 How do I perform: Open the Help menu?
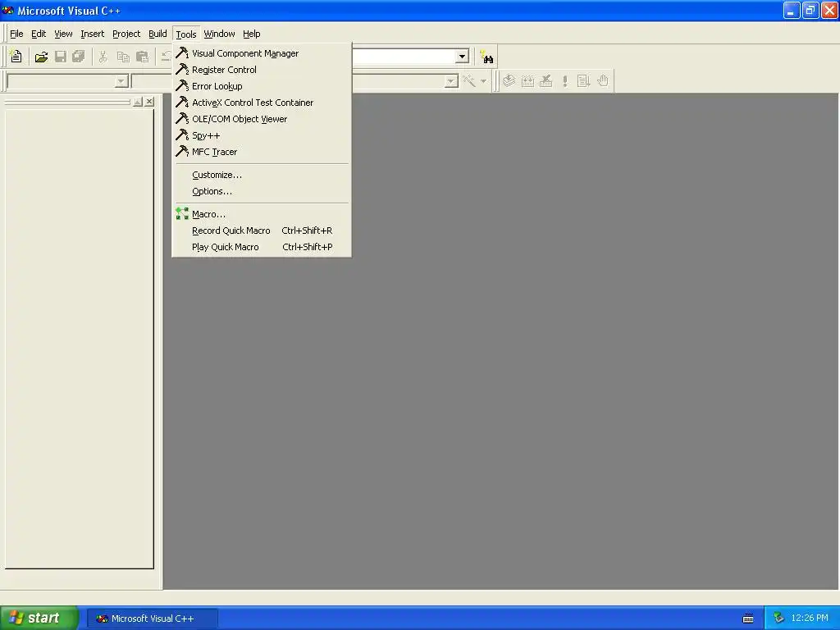point(251,34)
